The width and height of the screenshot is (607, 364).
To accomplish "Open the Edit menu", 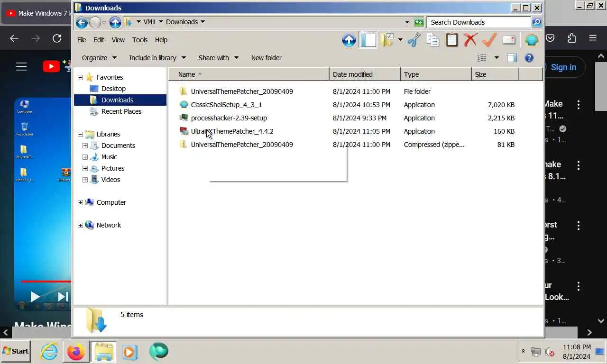I will tap(99, 40).
